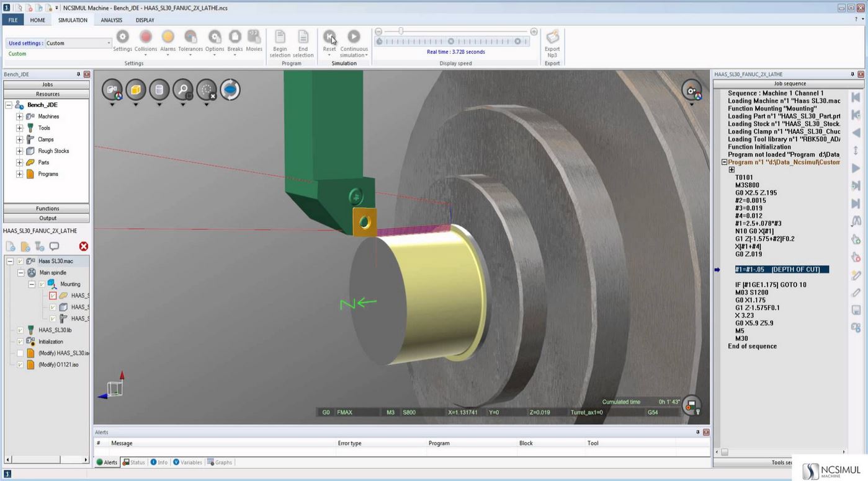Expand the Parts resource node
The image size is (868, 481).
tap(19, 162)
